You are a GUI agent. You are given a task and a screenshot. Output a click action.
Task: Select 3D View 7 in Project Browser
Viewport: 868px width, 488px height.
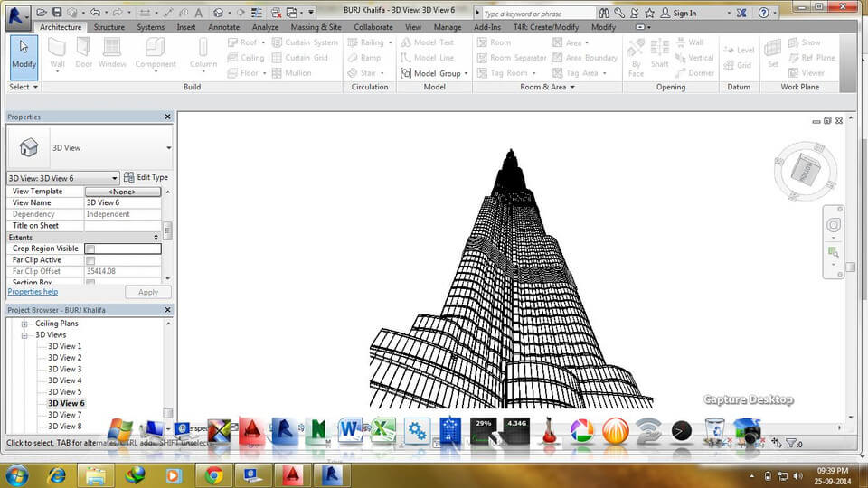click(x=64, y=415)
